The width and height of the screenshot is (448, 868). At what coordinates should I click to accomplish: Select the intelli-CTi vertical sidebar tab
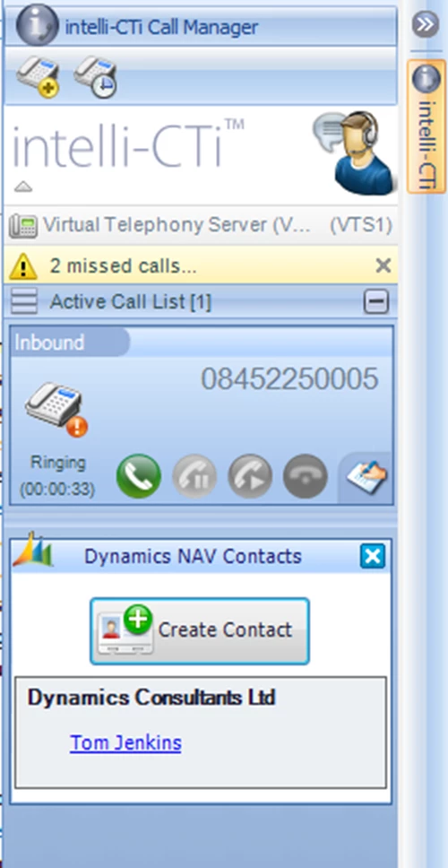click(426, 126)
